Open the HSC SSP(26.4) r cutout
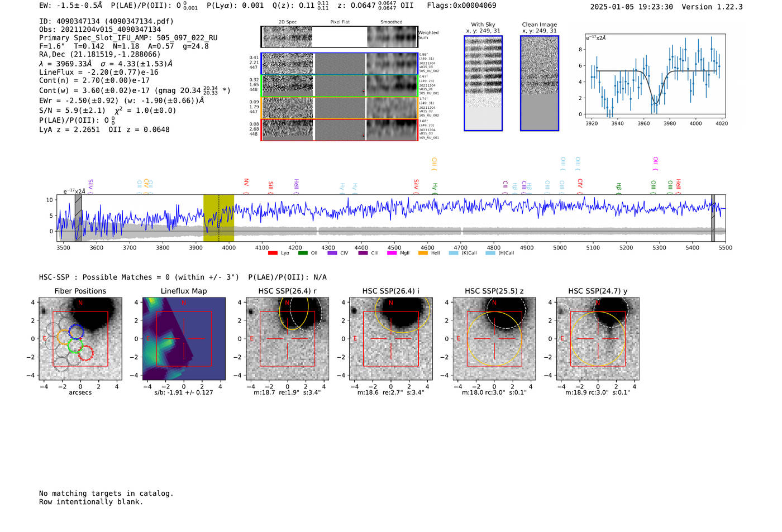This screenshot has height=532, width=782. 287,339
